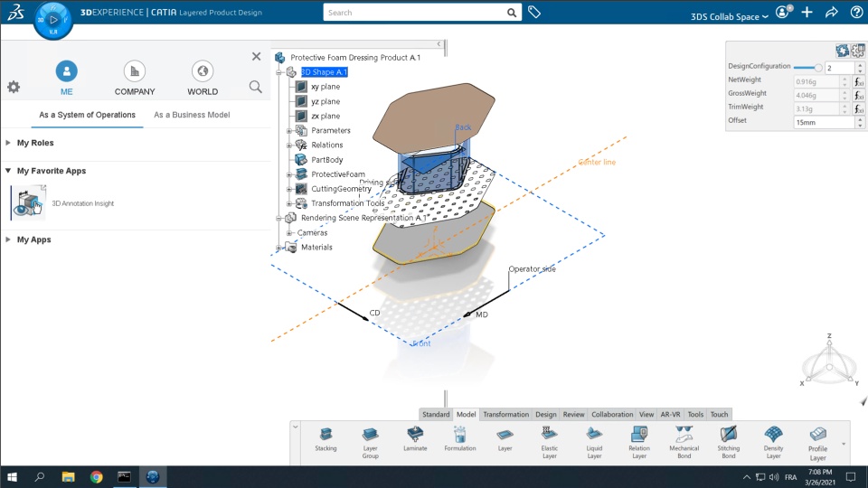Click the tag icon next to search

tap(534, 12)
